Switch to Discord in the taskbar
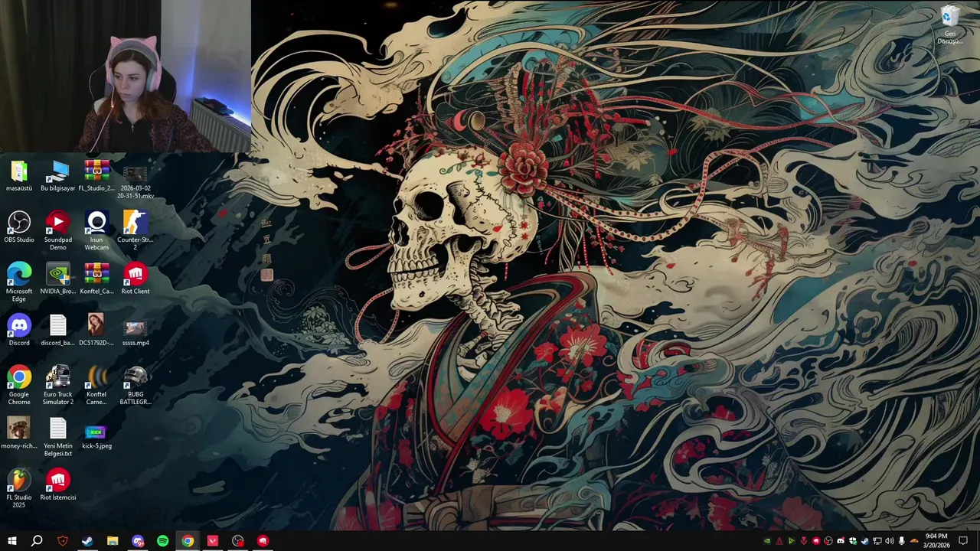This screenshot has height=551, width=980. pyautogui.click(x=138, y=541)
